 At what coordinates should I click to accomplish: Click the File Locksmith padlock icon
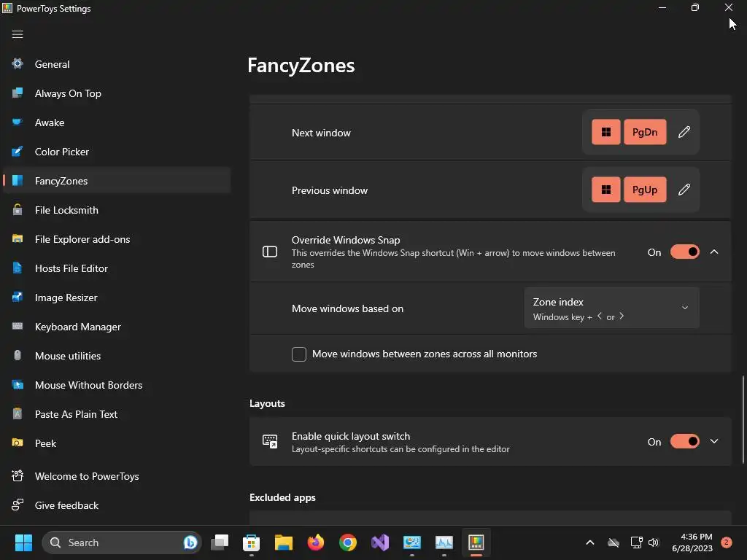pos(18,209)
